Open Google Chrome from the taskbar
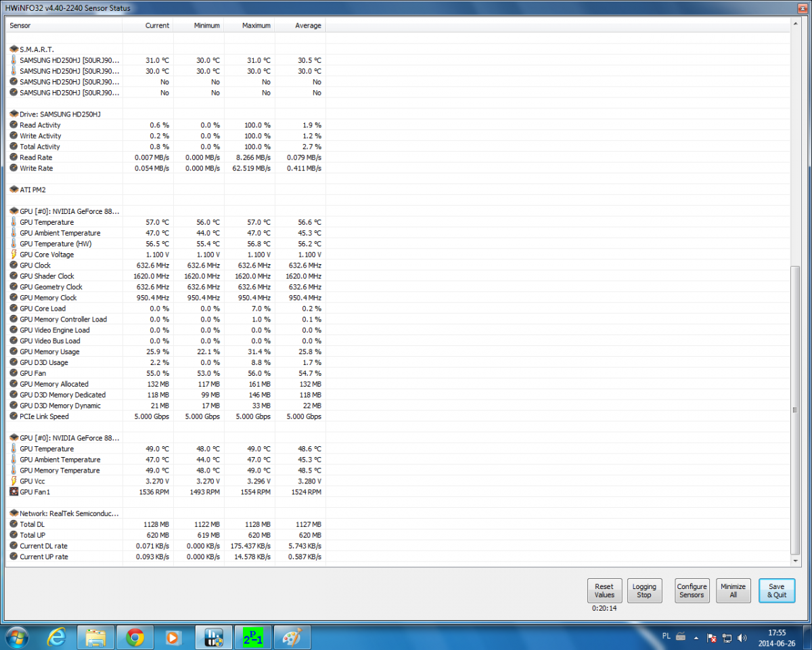The width and height of the screenshot is (812, 650). pos(135,637)
